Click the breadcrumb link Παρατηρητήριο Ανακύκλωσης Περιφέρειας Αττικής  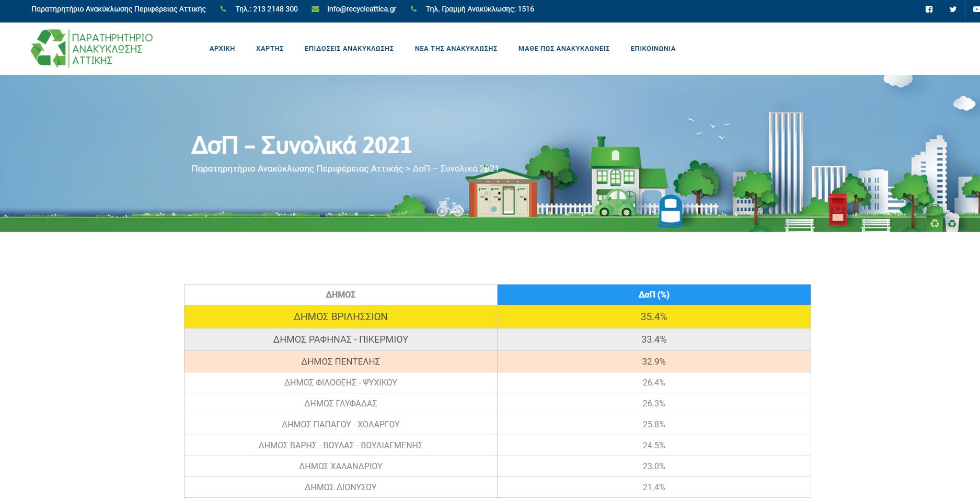[x=297, y=168]
